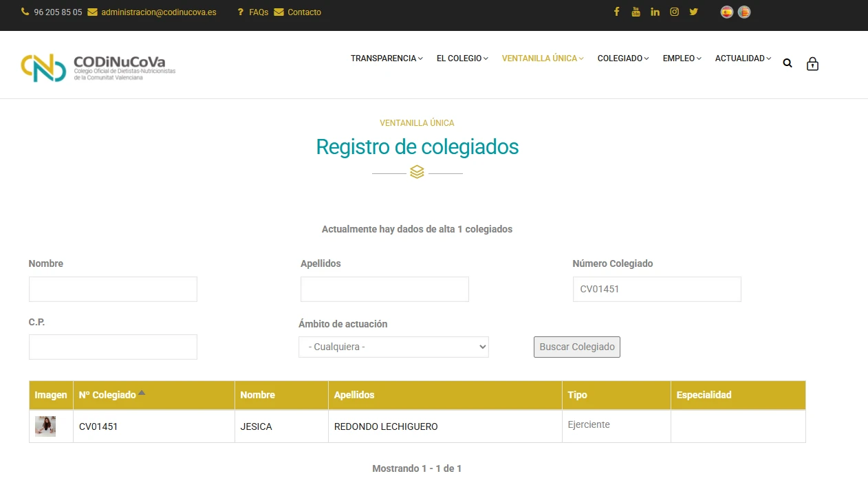868x487 pixels.
Task: Open the Ámbito de actuación dropdown
Action: (393, 347)
